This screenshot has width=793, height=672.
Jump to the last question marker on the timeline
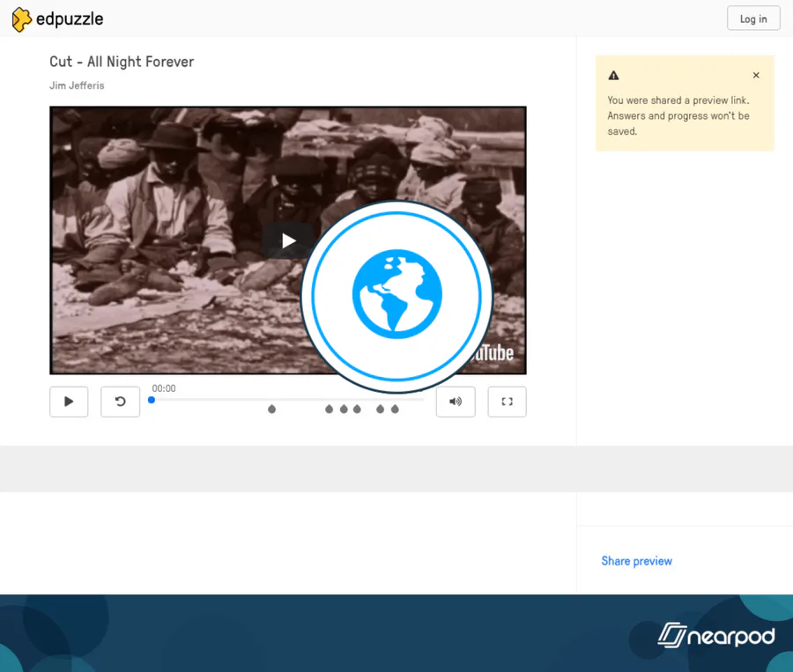click(395, 409)
